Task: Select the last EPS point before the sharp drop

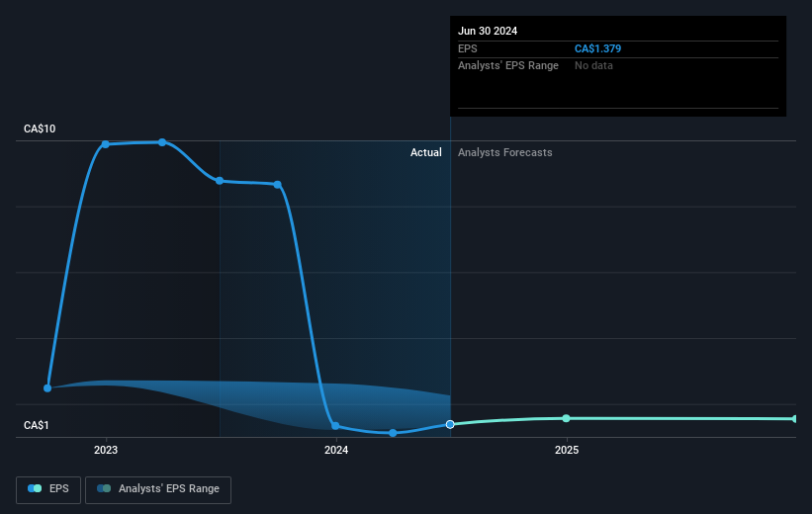Action: click(x=278, y=185)
